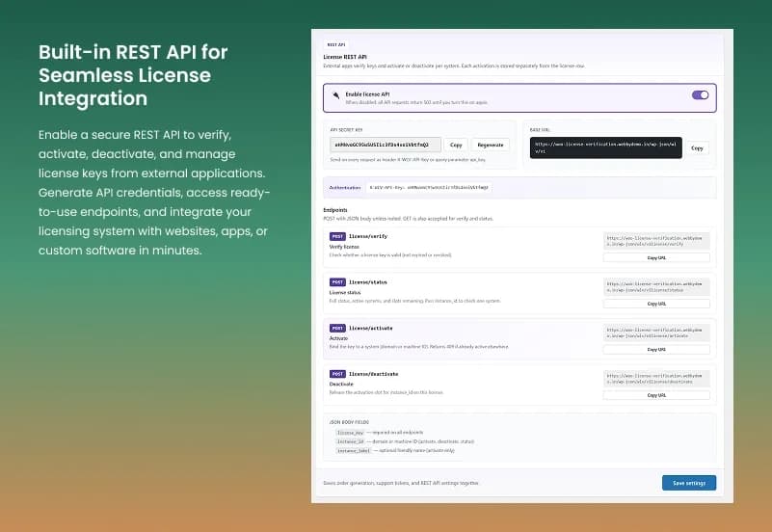Click the POST badge for license/status
The height and width of the screenshot is (532, 772).
pos(337,282)
